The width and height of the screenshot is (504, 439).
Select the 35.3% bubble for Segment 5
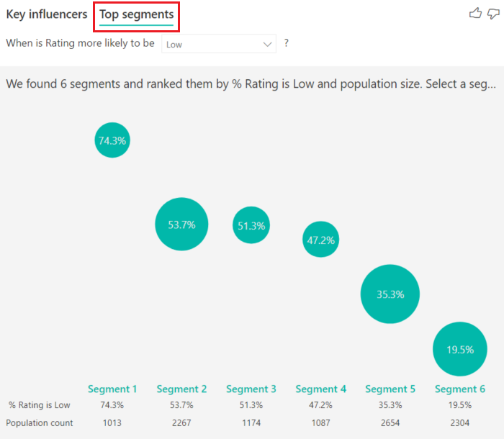click(390, 294)
